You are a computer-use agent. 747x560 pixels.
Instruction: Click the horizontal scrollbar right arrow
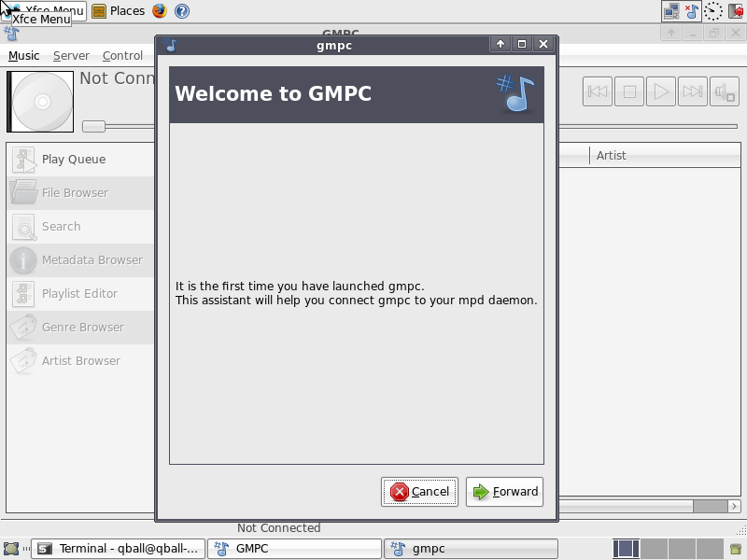click(734, 506)
